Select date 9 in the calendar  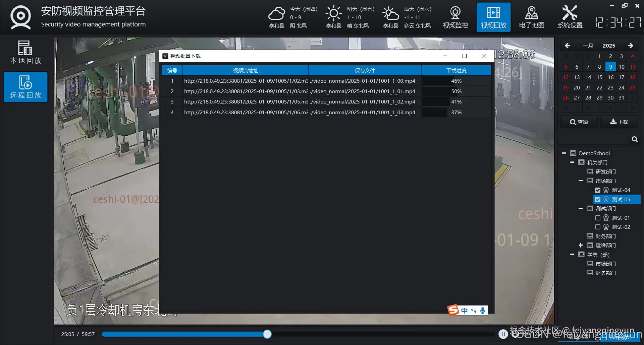click(610, 67)
